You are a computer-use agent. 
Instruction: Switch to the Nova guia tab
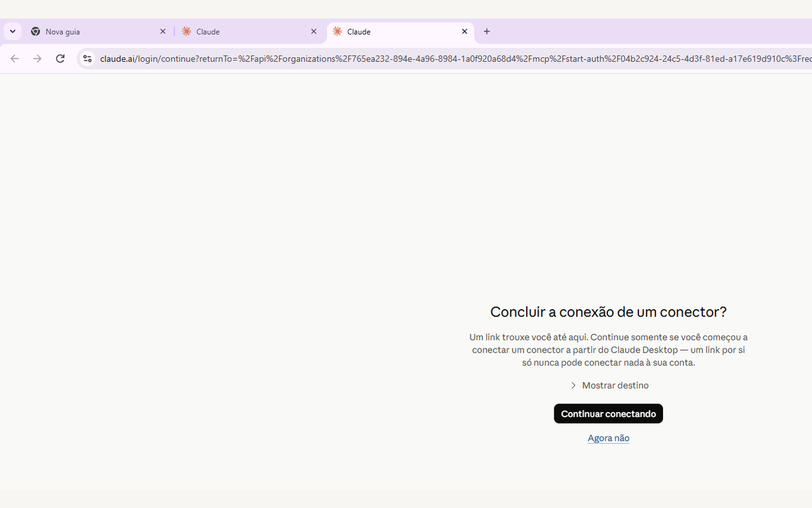click(99, 32)
